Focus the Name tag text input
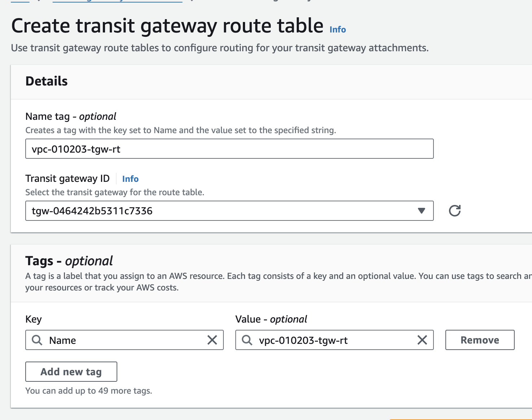The image size is (532, 420). point(229,149)
